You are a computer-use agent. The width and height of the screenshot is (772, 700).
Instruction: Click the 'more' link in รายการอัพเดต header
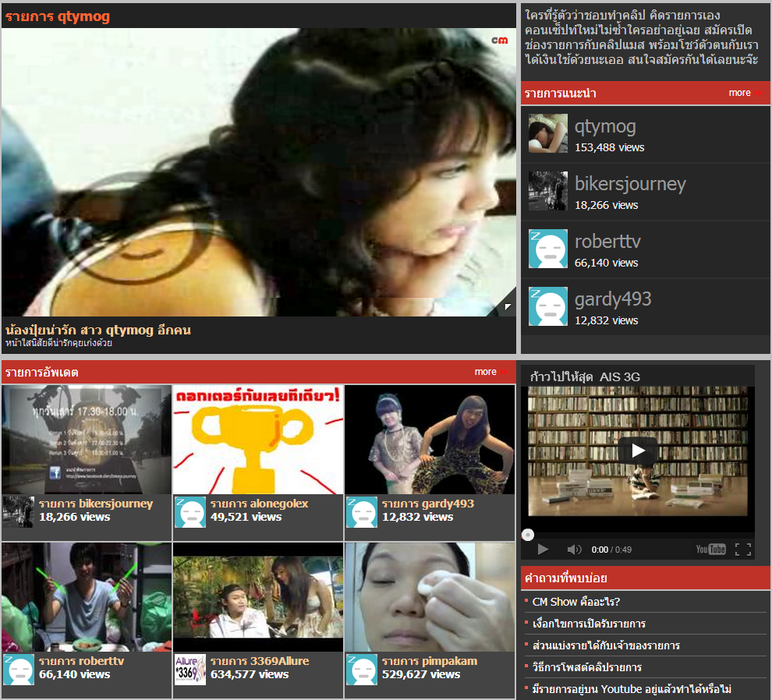click(490, 372)
